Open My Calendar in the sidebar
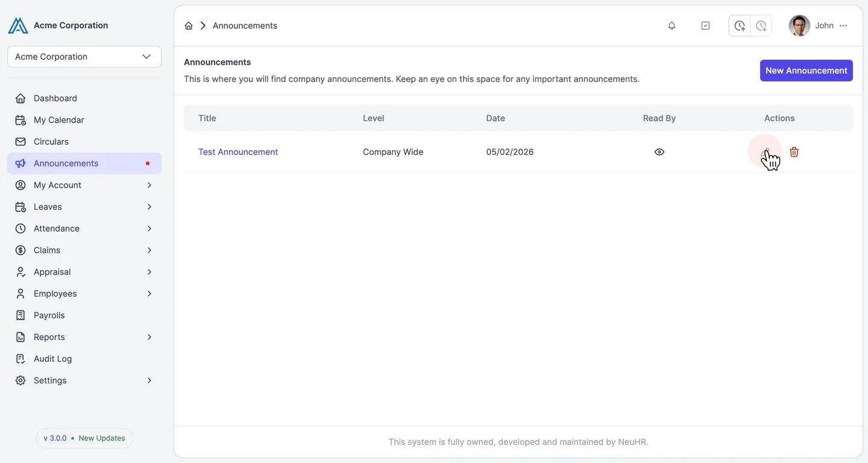 point(84,120)
